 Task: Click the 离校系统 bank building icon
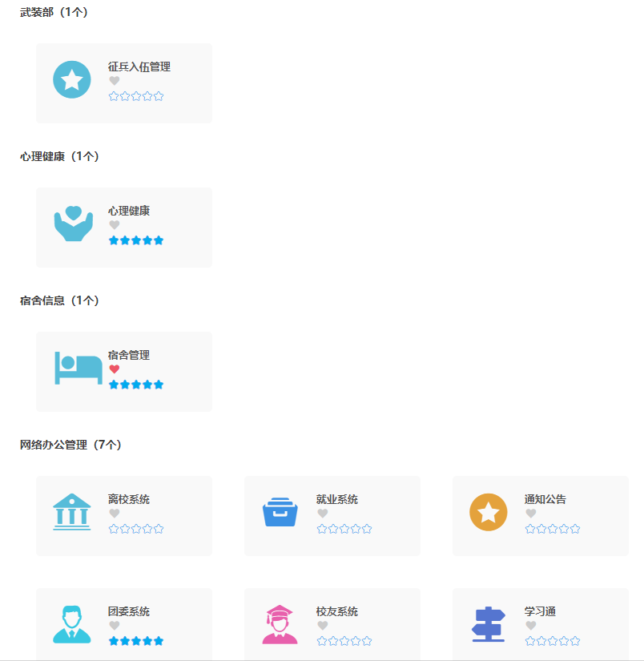pos(72,513)
